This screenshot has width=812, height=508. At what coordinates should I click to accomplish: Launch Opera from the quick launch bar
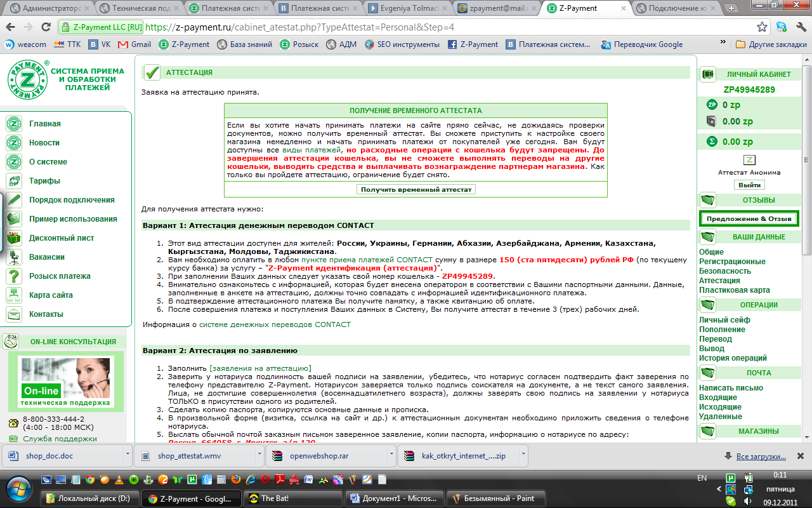coord(265,480)
